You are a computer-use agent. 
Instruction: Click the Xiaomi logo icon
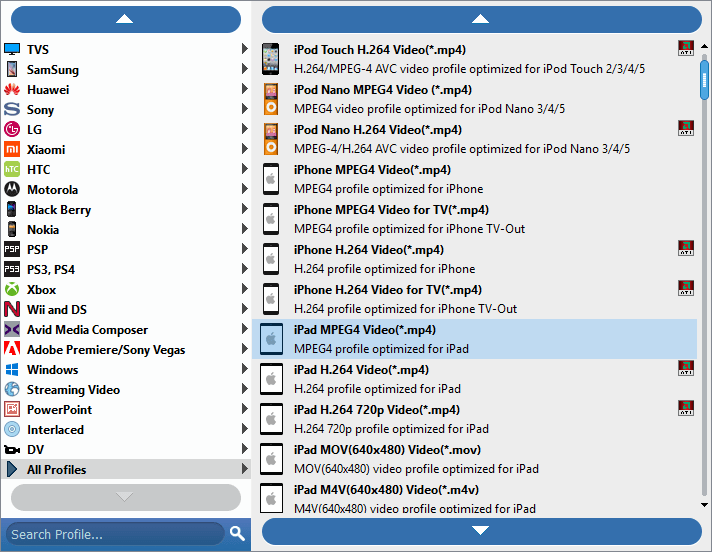(12, 149)
